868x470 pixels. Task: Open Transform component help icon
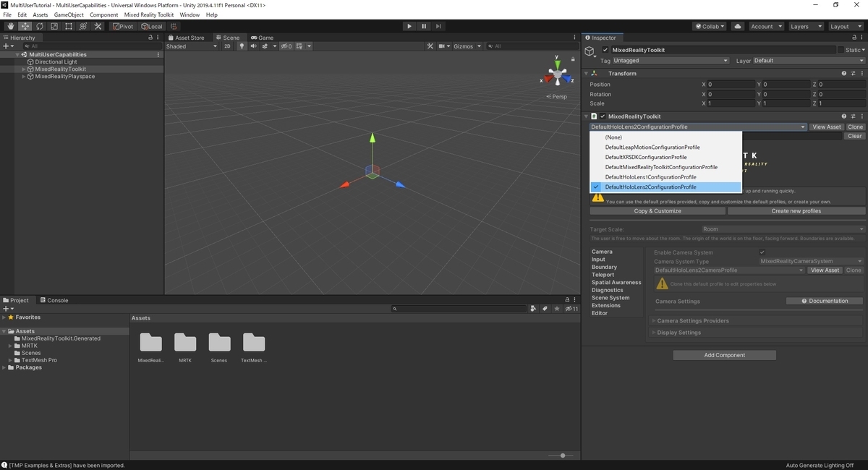click(844, 73)
